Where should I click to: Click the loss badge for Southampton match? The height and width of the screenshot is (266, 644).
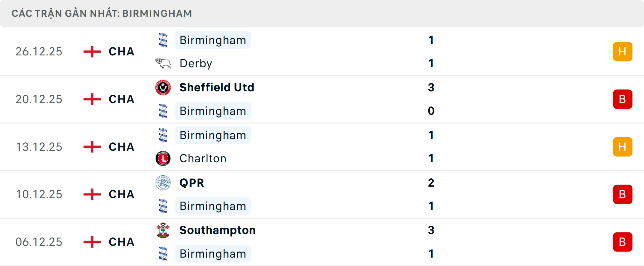point(623,242)
